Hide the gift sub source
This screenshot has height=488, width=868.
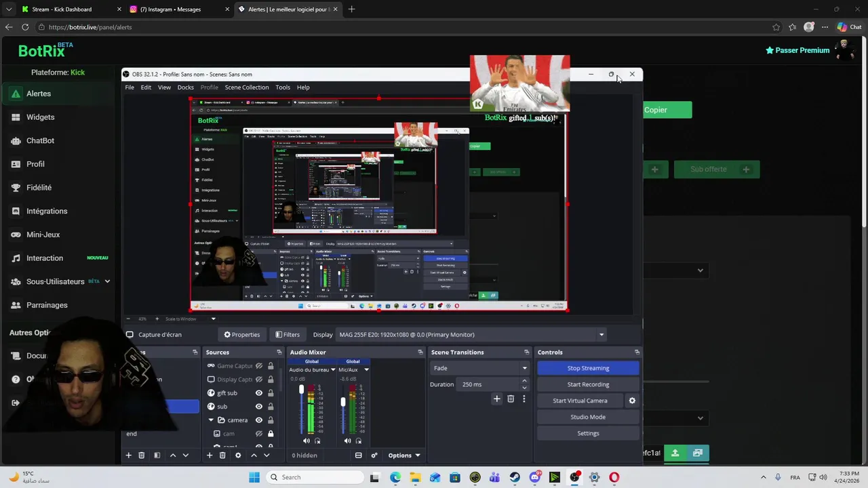(x=258, y=393)
